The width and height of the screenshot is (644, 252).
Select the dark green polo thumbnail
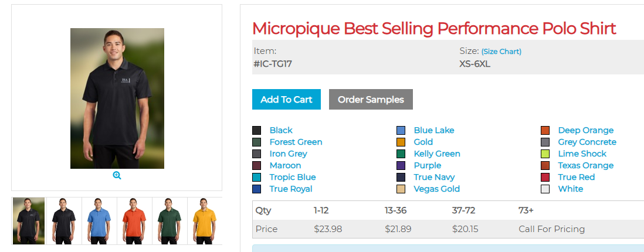pyautogui.click(x=170, y=221)
